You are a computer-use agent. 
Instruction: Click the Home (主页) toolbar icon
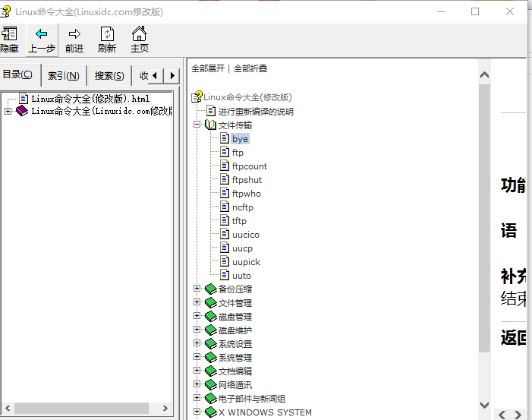[x=139, y=34]
